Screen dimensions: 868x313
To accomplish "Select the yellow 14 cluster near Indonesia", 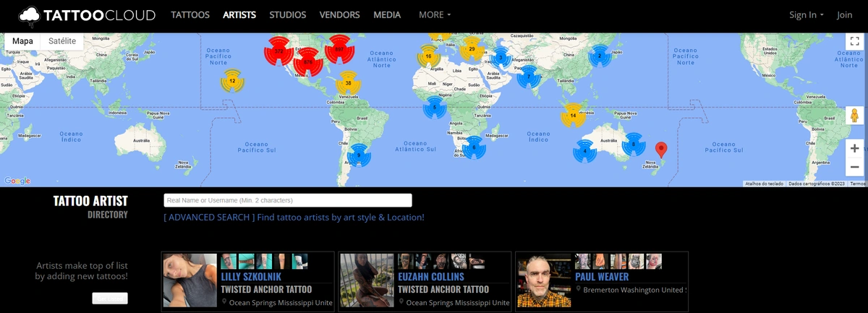I will [573, 115].
